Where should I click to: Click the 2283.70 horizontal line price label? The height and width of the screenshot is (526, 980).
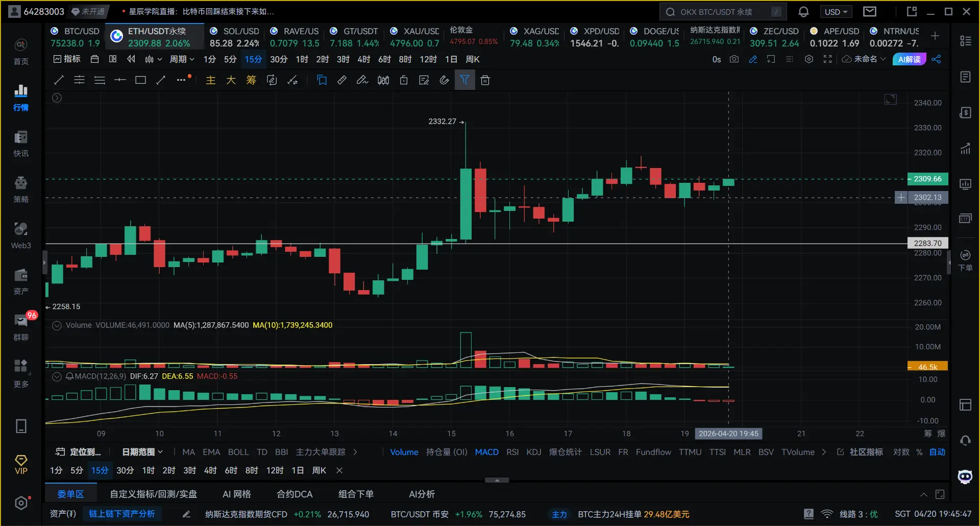tap(927, 243)
